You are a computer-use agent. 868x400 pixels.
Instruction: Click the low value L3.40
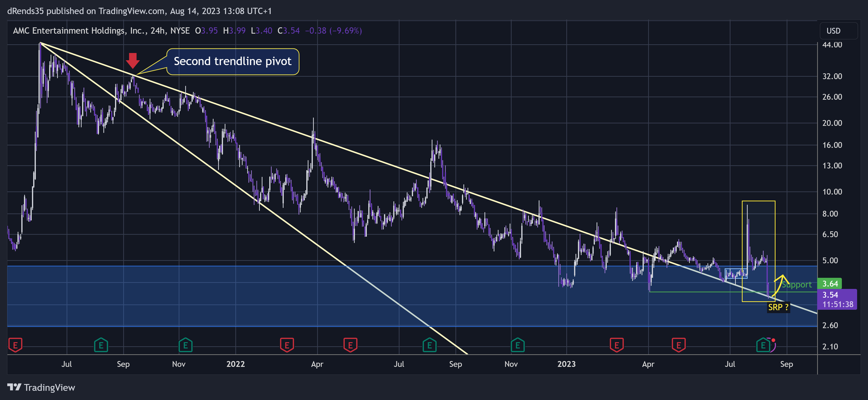261,31
